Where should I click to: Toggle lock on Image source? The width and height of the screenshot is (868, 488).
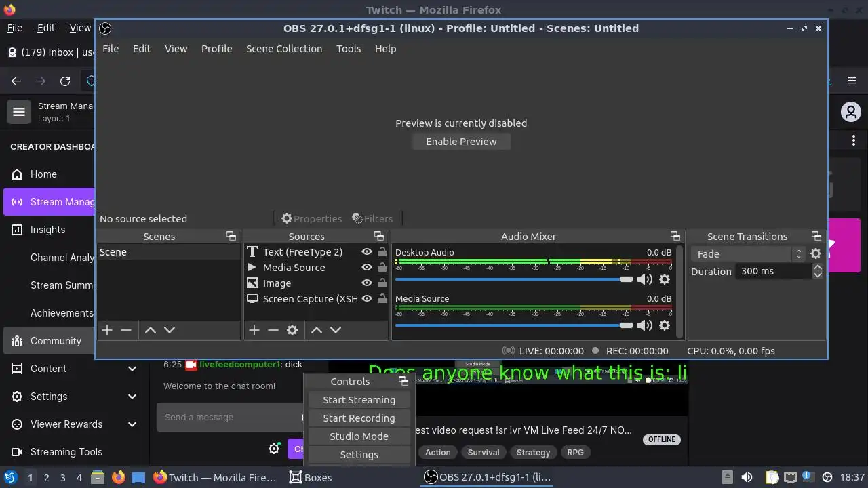382,283
